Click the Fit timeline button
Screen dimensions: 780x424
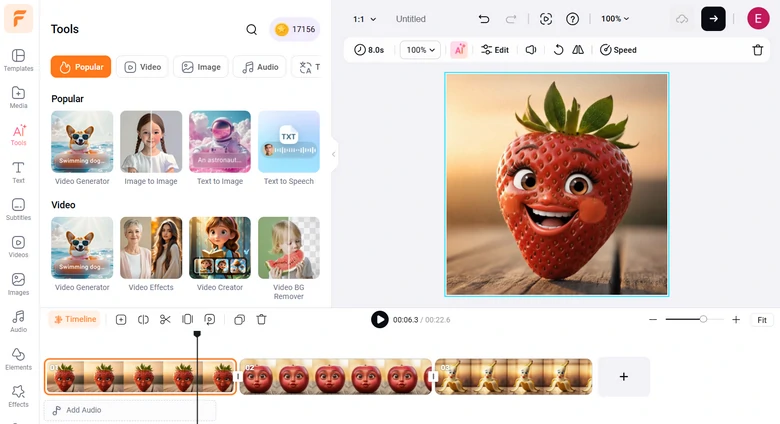(762, 320)
